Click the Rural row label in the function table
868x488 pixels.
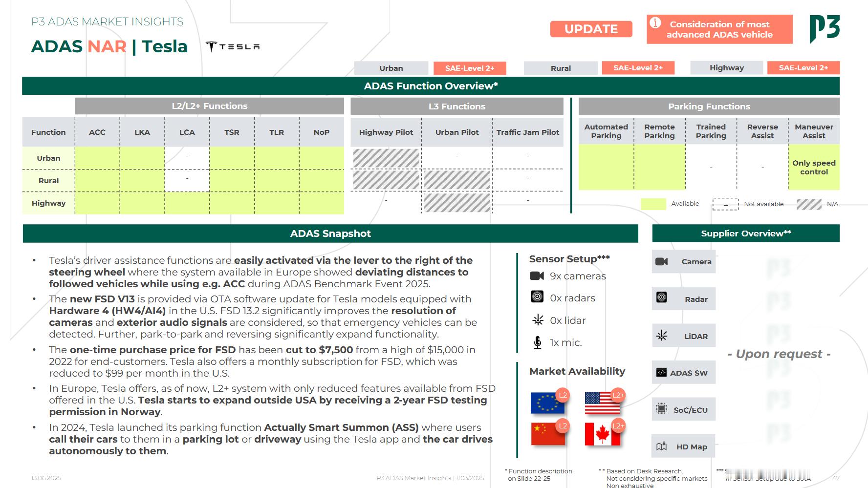point(48,181)
